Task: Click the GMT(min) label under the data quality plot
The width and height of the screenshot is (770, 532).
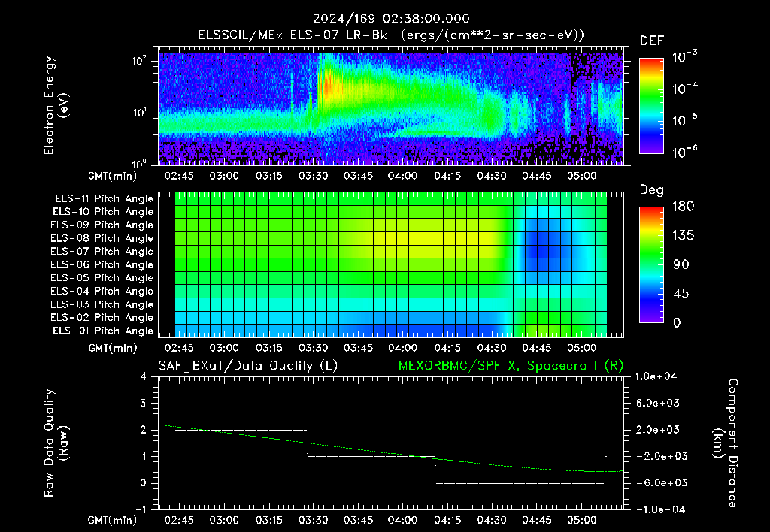Action: pyautogui.click(x=112, y=520)
